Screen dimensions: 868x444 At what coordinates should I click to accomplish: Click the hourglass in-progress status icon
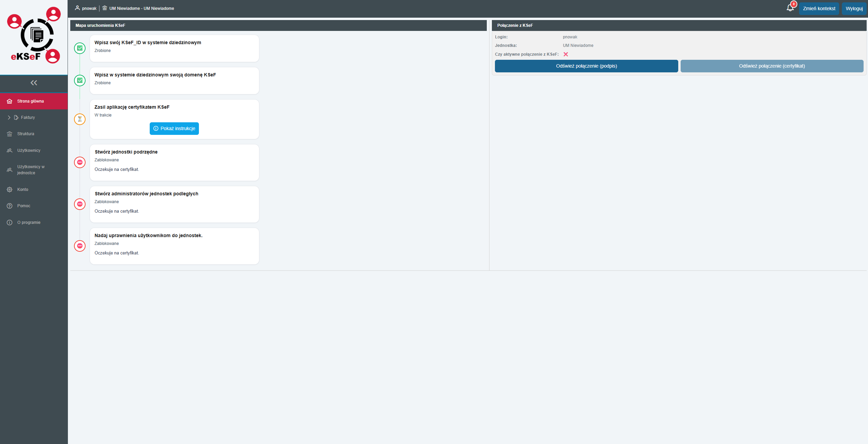click(80, 119)
